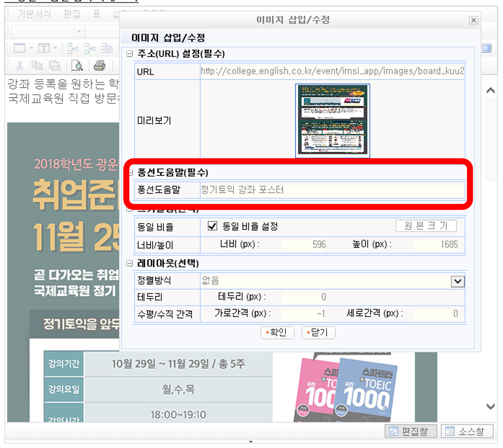Click the blue icon right of dialog
Viewport: 503px width, 448px height.
pyautogui.click(x=487, y=48)
